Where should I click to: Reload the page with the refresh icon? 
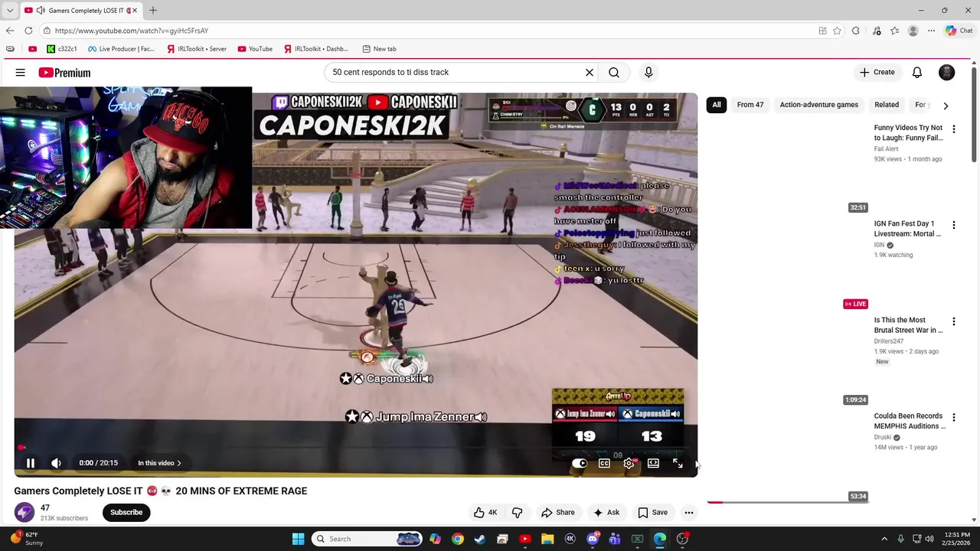coord(28,31)
